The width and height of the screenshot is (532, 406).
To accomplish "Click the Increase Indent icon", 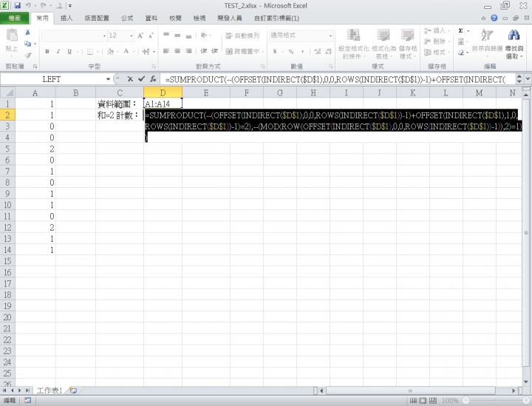I will (215, 51).
